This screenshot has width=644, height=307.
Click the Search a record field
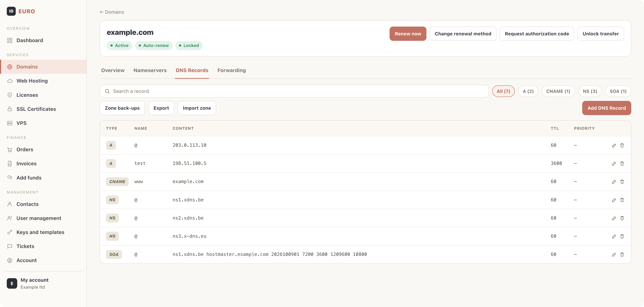click(x=294, y=91)
